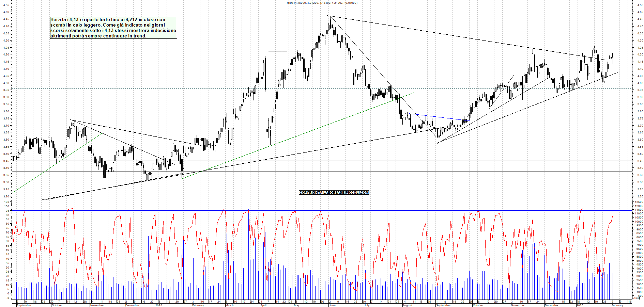644x307 pixels.
Task: Click the June label on time axis
Action: point(332,305)
